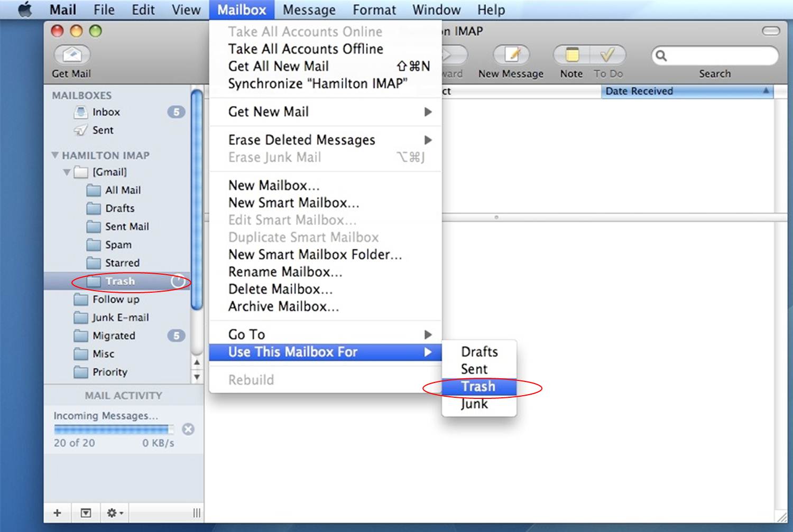Click the sidebar scroll down arrow
This screenshot has width=793, height=532.
[197, 377]
